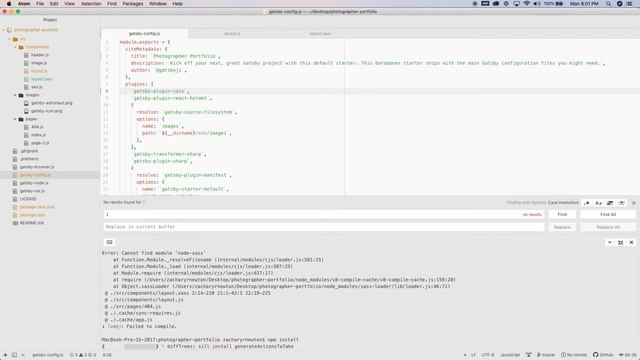Open gatsby-astronaut.png in the tree
The width and height of the screenshot is (640, 360).
tap(51, 103)
